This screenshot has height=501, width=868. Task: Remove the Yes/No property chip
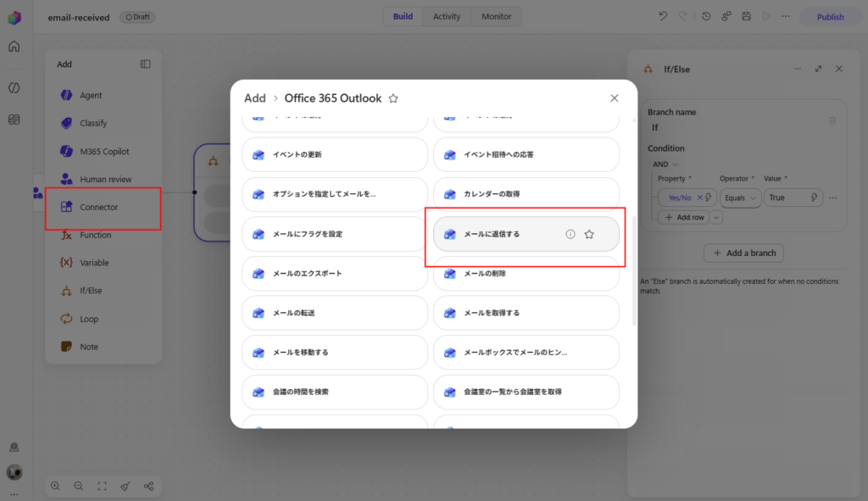click(x=699, y=198)
